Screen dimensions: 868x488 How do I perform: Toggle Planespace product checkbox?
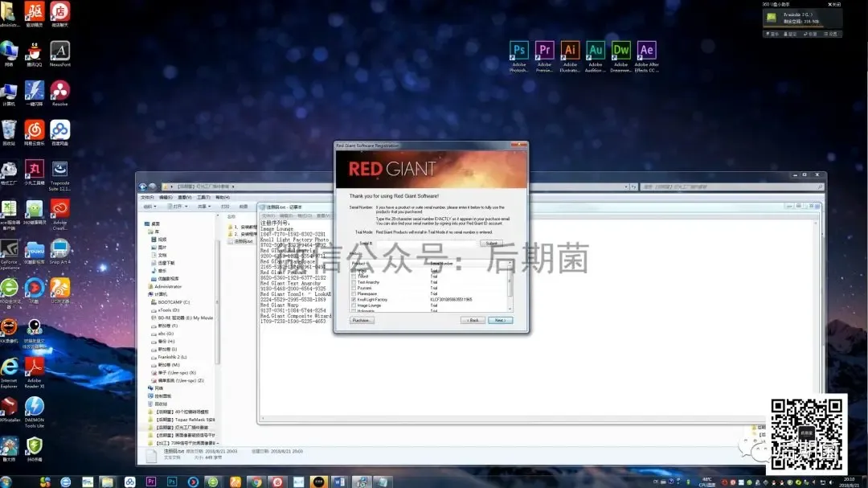pos(354,293)
